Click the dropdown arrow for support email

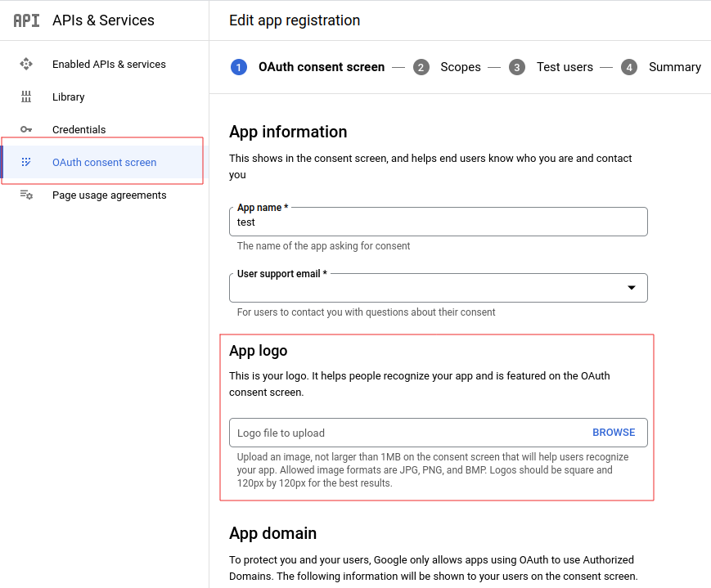pos(631,288)
